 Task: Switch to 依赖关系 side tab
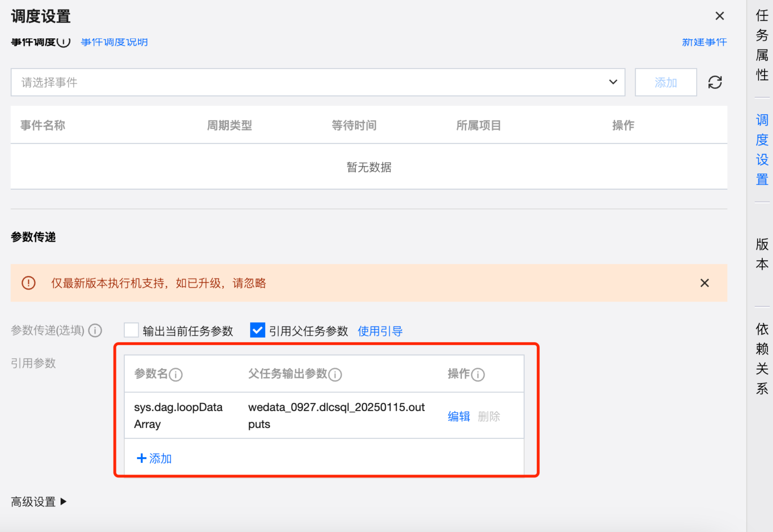(762, 359)
